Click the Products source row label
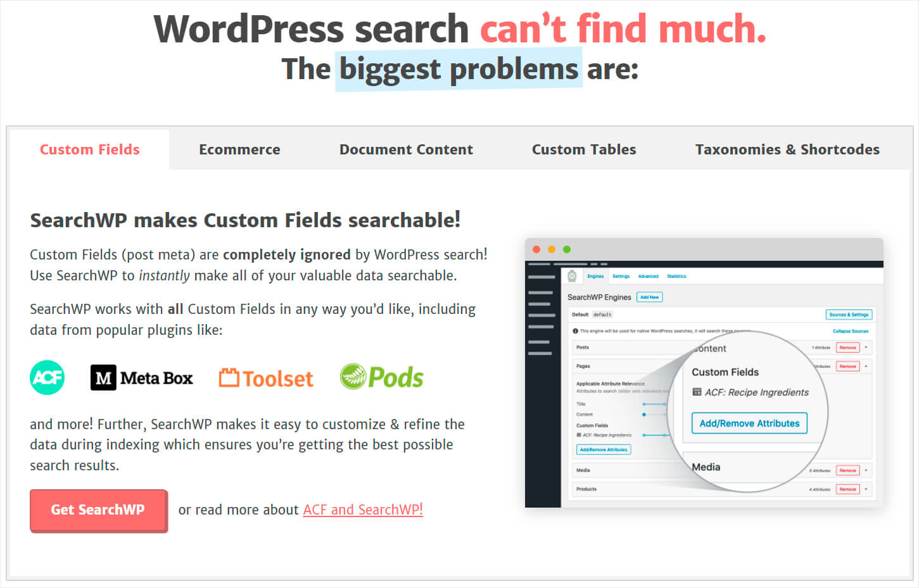This screenshot has width=919, height=588. click(586, 489)
